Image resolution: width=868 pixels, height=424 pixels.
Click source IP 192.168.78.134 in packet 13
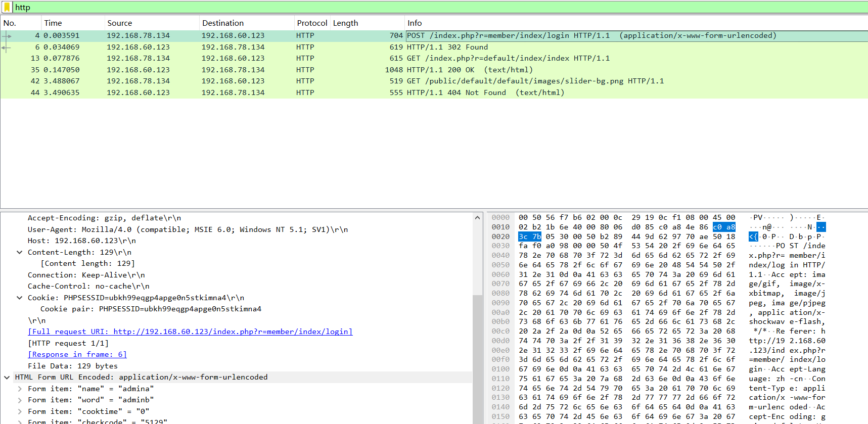pyautogui.click(x=138, y=58)
